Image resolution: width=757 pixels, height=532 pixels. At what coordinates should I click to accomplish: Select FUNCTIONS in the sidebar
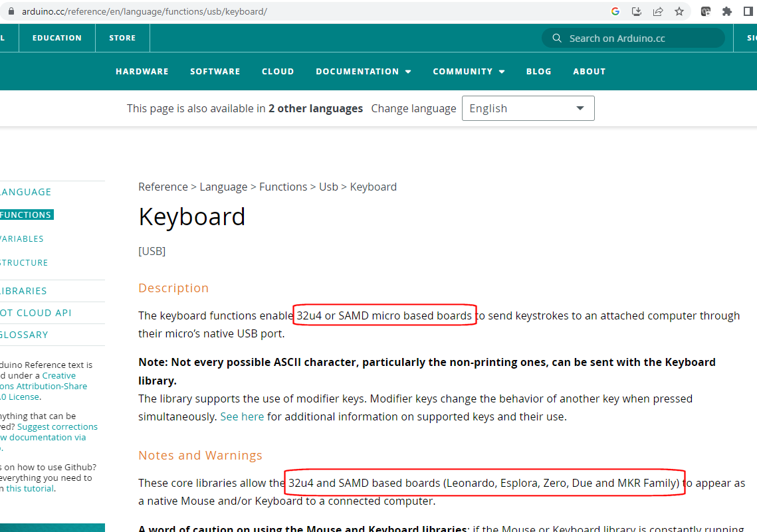click(27, 215)
